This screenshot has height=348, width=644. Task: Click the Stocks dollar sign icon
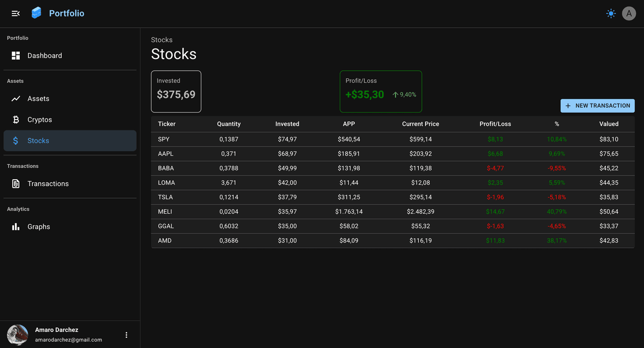[x=16, y=140]
